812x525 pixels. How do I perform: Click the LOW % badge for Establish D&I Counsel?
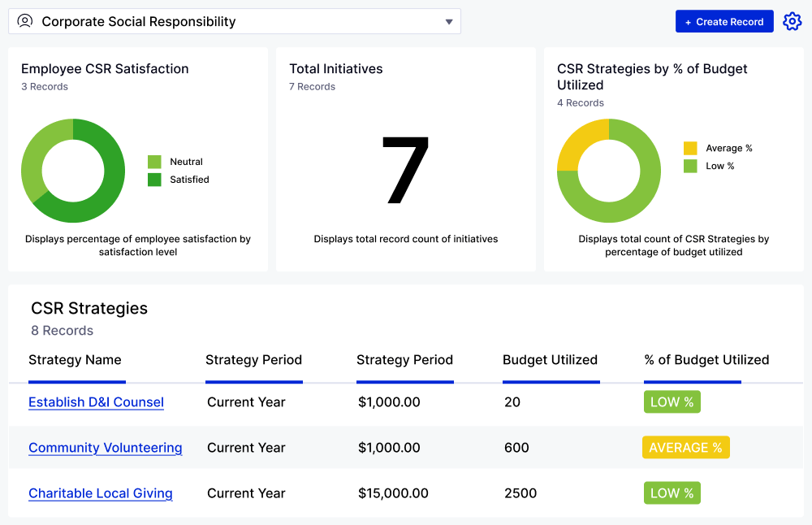tap(672, 402)
